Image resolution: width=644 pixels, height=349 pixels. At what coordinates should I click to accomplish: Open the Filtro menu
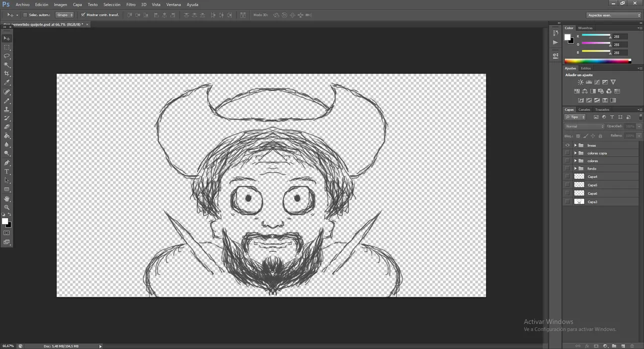[x=131, y=5]
